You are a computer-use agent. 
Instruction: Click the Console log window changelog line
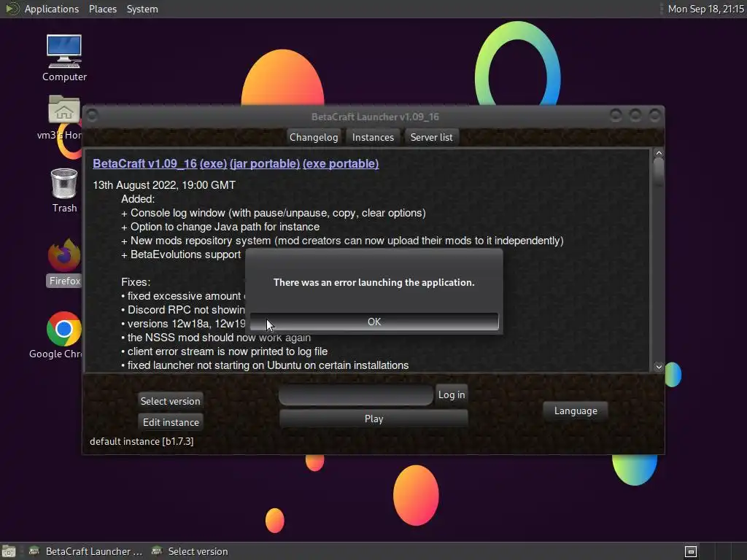click(x=274, y=213)
